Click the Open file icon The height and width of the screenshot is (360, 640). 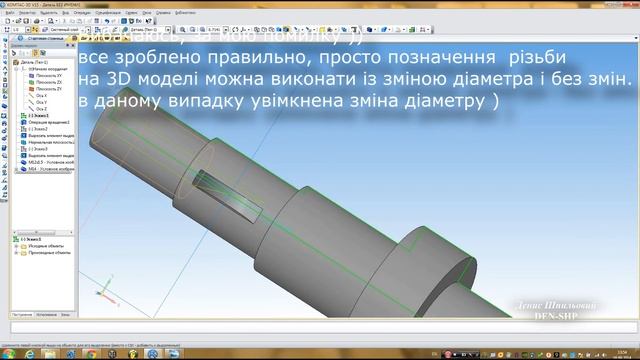(18, 21)
